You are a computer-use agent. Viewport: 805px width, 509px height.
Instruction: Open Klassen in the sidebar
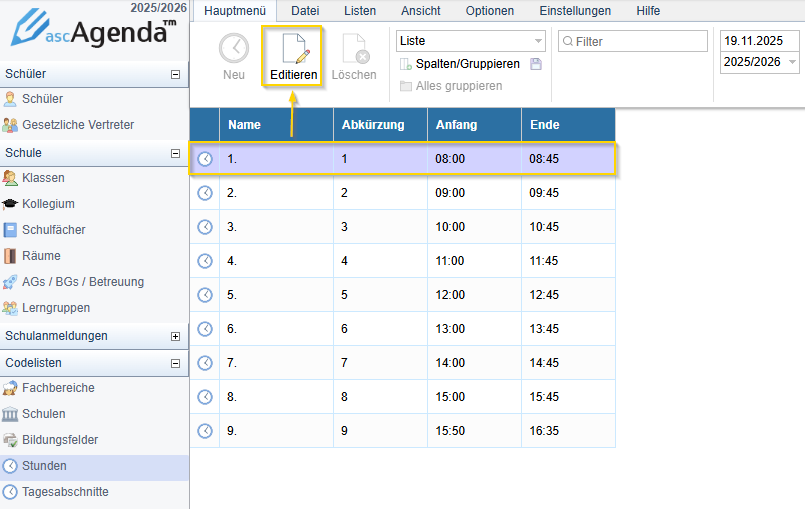(x=43, y=178)
